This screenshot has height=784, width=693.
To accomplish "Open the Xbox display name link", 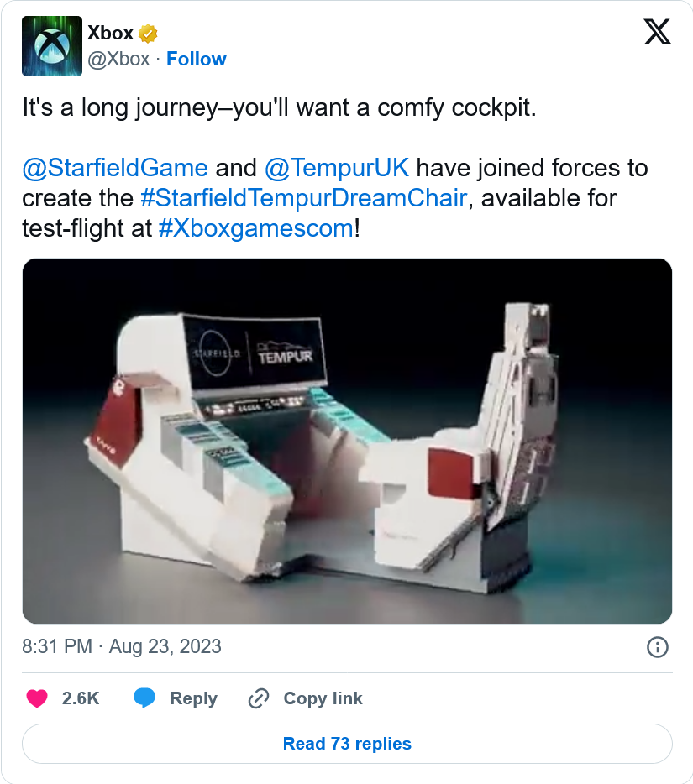I will [110, 34].
